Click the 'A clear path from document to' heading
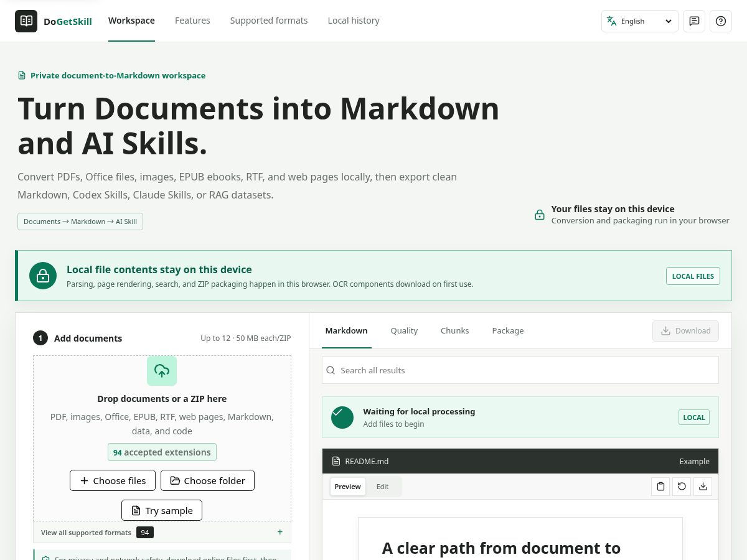The width and height of the screenshot is (747, 560). 501,548
